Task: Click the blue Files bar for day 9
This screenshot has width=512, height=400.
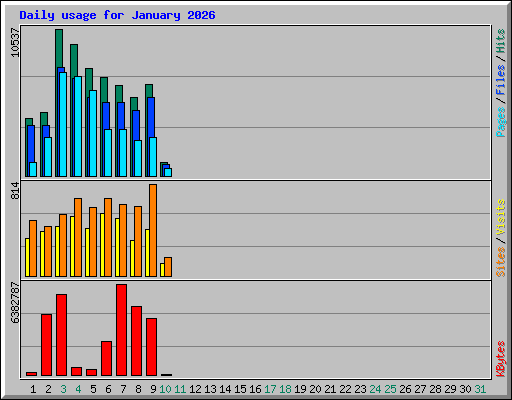Action: pyautogui.click(x=151, y=117)
